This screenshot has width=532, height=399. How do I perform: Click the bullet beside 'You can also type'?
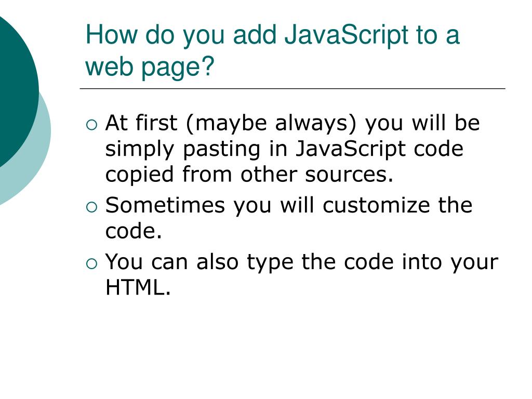click(x=91, y=263)
